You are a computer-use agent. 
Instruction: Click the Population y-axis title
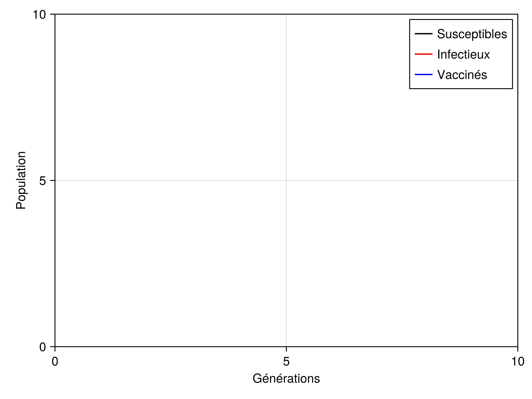pos(21,180)
